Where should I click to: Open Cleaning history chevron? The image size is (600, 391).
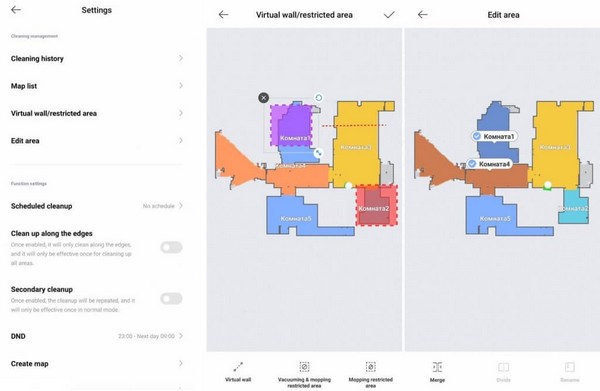click(181, 58)
